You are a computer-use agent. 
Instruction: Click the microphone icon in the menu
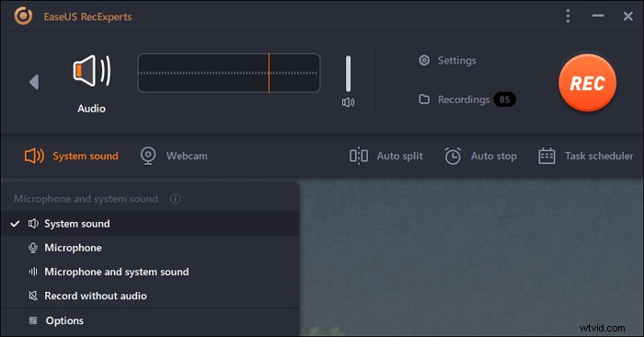(33, 248)
